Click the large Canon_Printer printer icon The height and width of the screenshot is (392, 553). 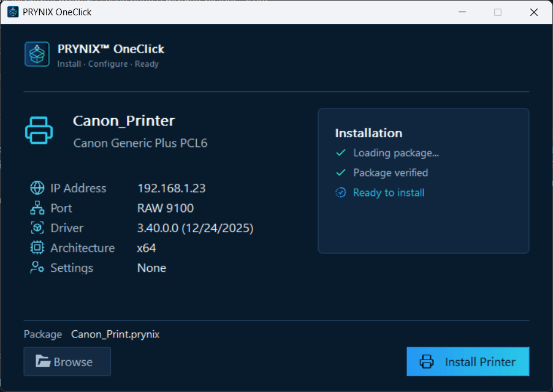[x=39, y=130]
